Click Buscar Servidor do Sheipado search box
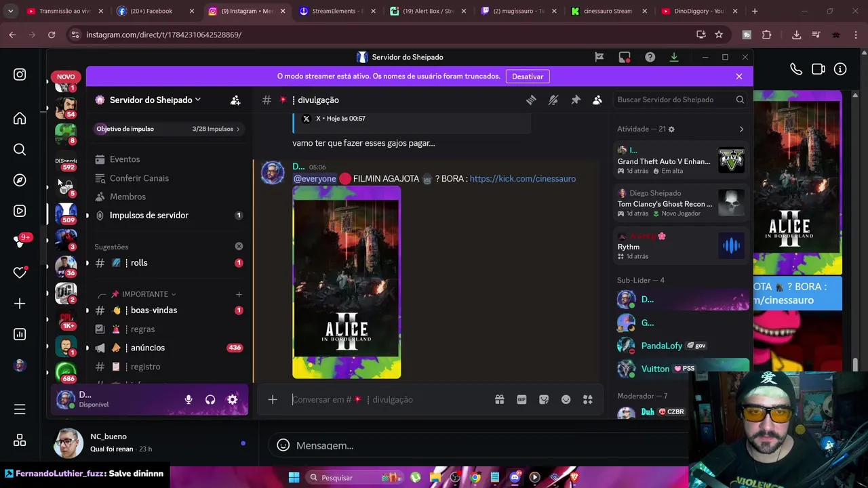Image resolution: width=868 pixels, height=488 pixels. 680,100
